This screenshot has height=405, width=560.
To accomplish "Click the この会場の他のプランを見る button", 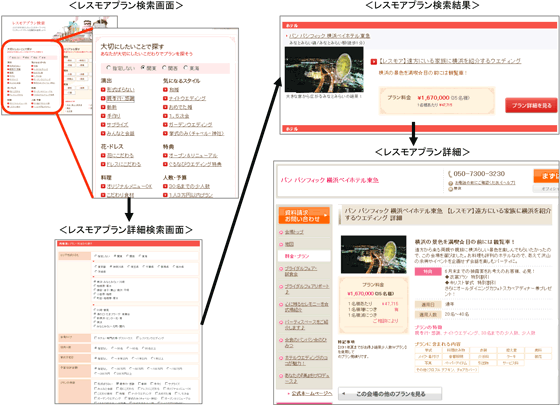I will point(390,394).
